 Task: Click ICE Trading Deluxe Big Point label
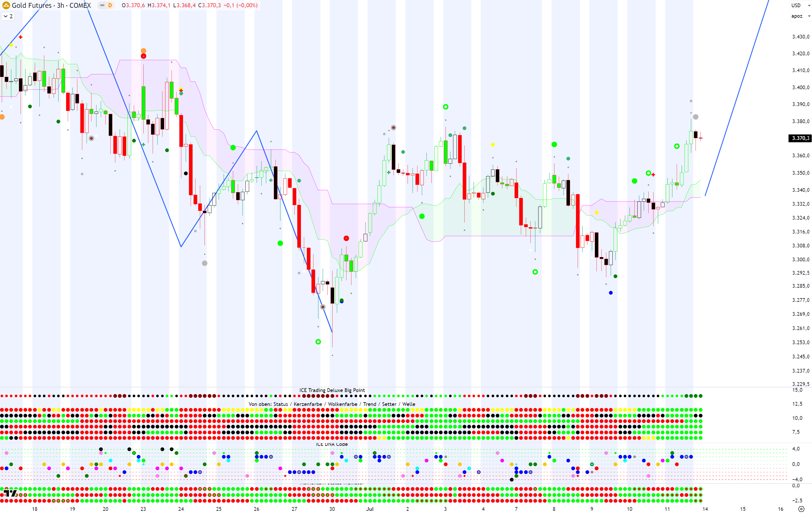click(332, 390)
